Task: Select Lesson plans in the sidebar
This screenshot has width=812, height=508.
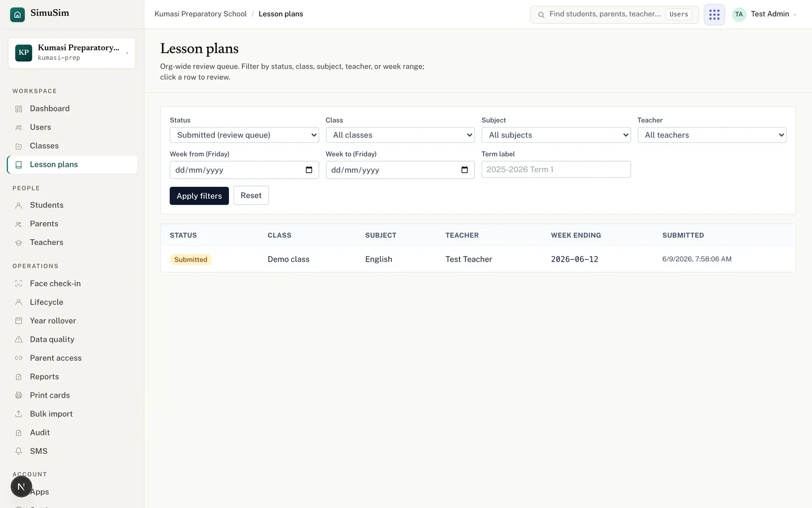Action: pos(72,165)
